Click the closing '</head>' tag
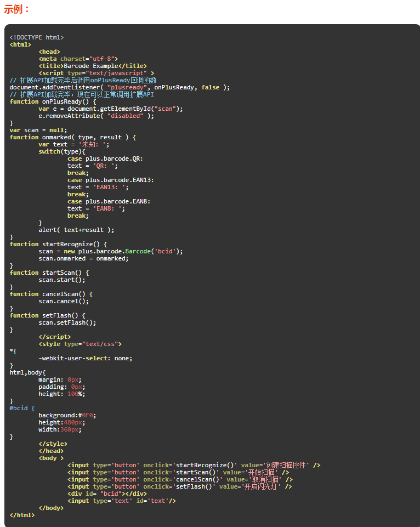 coord(52,451)
